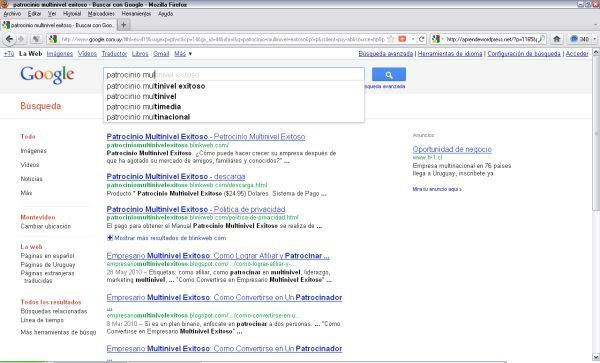The image size is (600, 363).
Task: Choose suggestion 'patrocinio multinacional'
Action: [x=233, y=117]
